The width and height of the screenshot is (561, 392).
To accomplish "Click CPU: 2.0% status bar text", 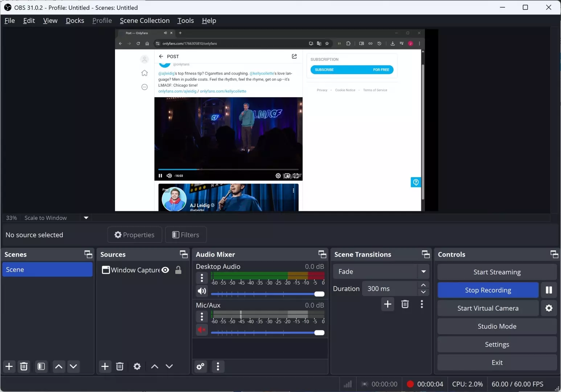I will [467, 384].
